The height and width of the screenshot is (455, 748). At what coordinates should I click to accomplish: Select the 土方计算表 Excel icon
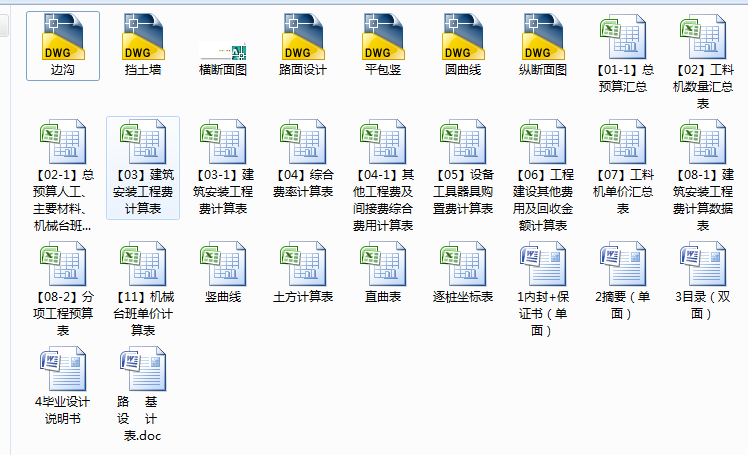coord(303,264)
